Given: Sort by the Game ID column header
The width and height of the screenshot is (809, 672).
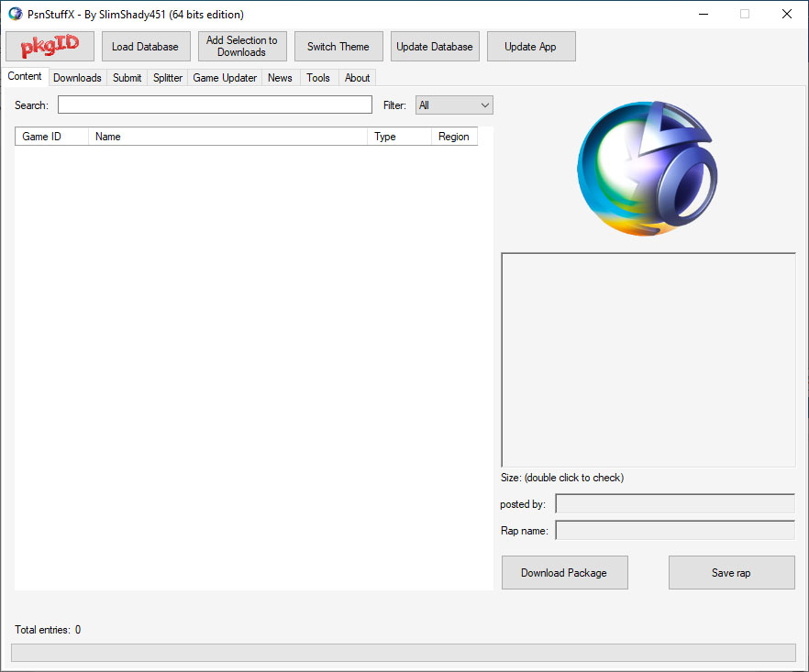Looking at the screenshot, I should pyautogui.click(x=51, y=137).
